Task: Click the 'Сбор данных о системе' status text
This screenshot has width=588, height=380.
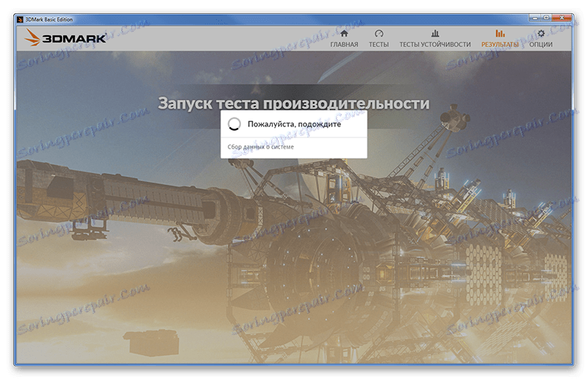Action: 260,147
